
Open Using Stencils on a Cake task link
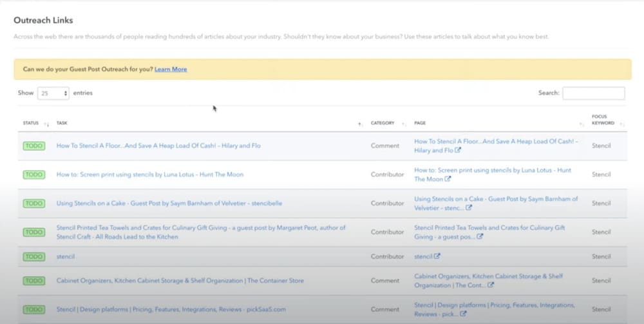tap(169, 204)
